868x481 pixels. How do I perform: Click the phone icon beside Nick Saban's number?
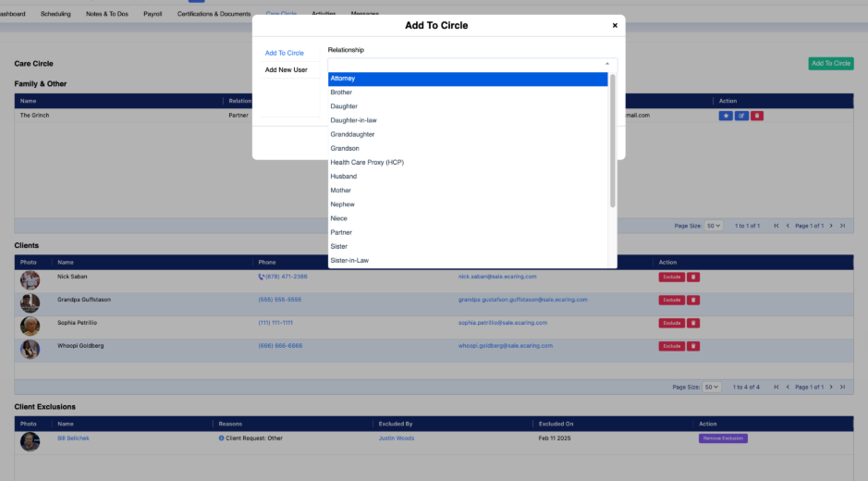coord(262,277)
